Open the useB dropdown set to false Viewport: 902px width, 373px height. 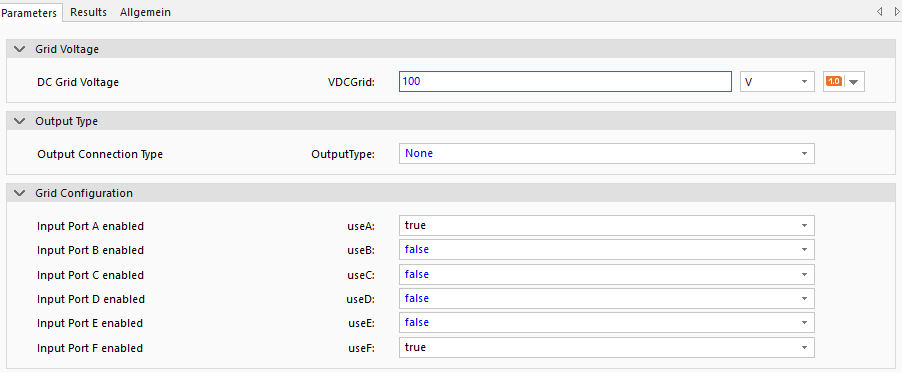[x=606, y=250]
